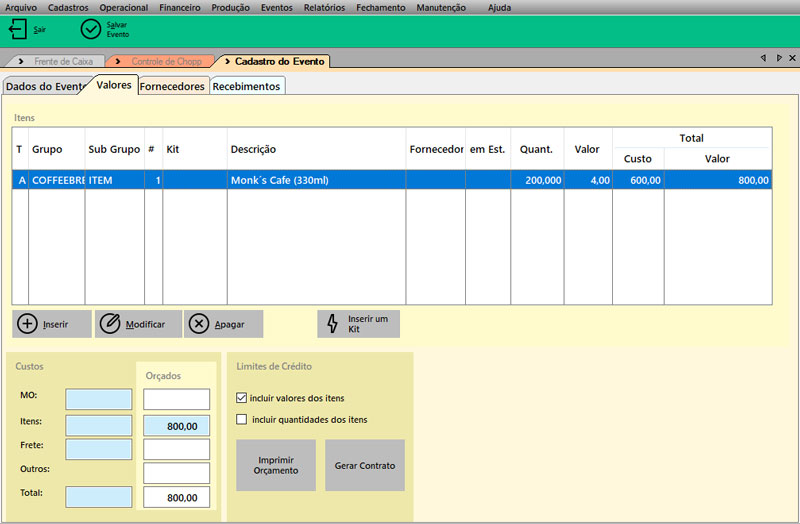Click the X icon on Apagar

tap(198, 323)
